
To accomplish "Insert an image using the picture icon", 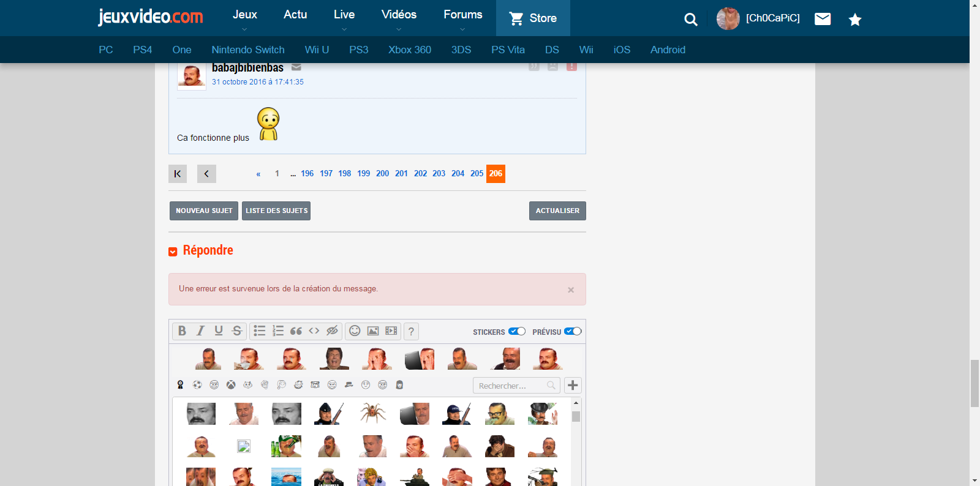I will pos(373,331).
